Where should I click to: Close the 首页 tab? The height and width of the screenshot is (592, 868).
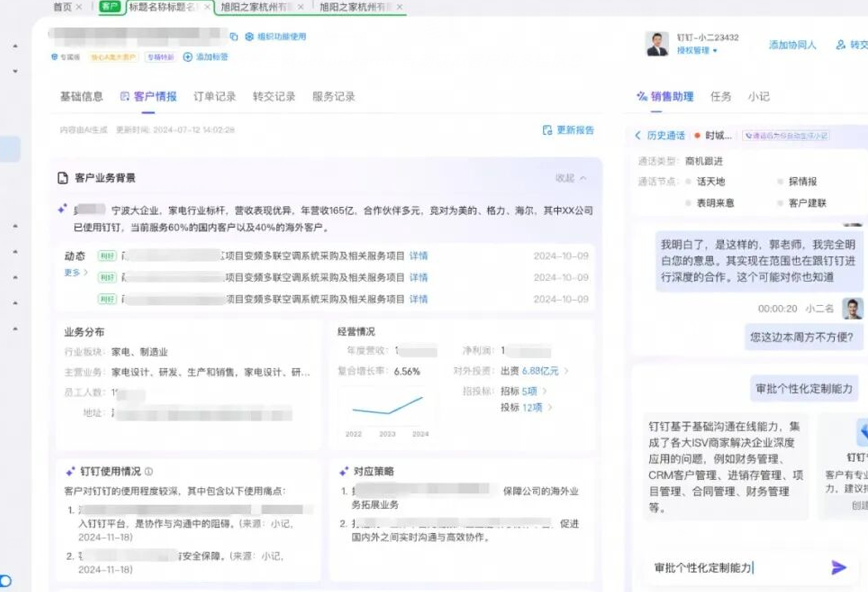[x=80, y=7]
